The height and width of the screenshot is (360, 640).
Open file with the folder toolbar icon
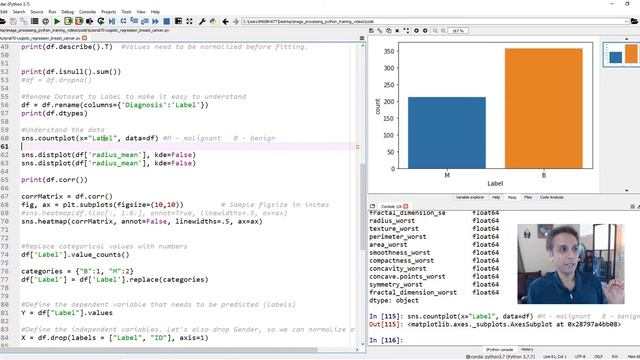coord(3,21)
